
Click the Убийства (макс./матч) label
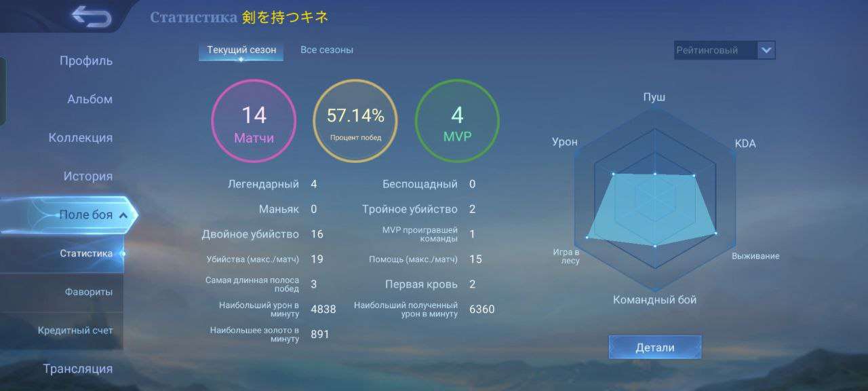tap(252, 259)
